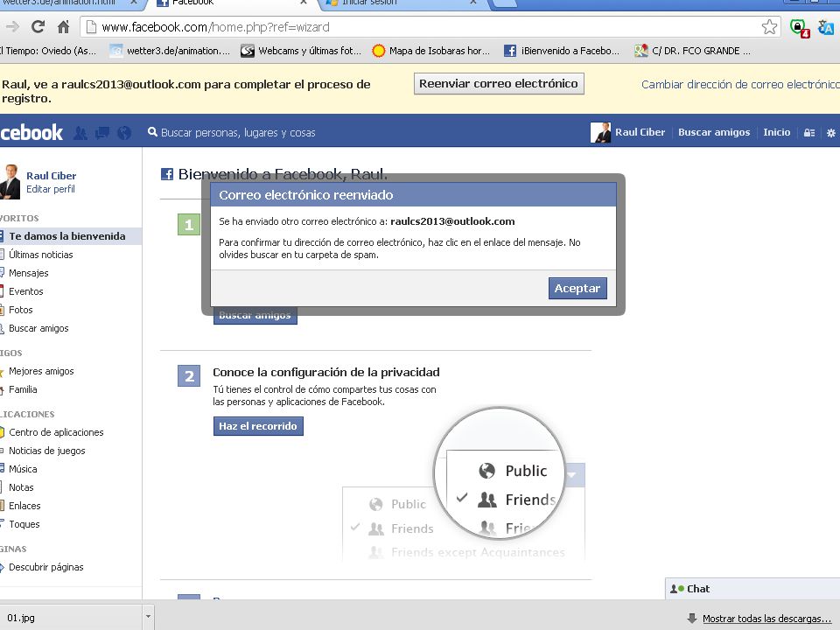Open Noticias de juegos

click(46, 451)
